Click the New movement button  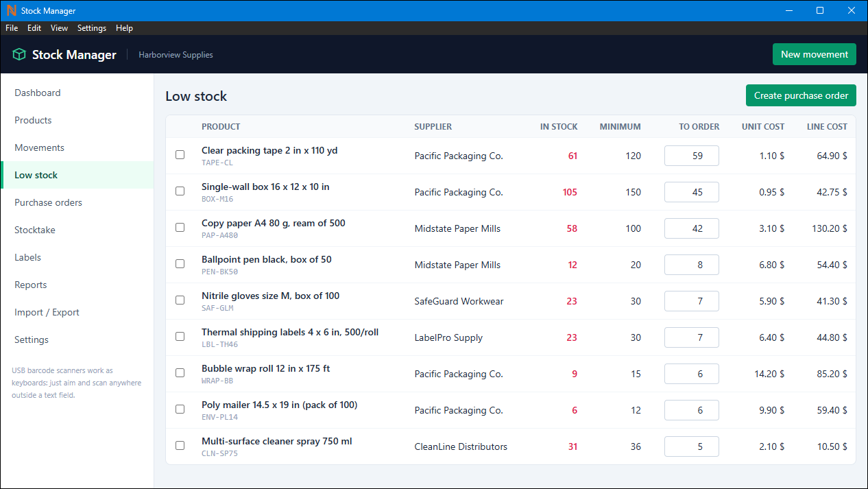(815, 54)
